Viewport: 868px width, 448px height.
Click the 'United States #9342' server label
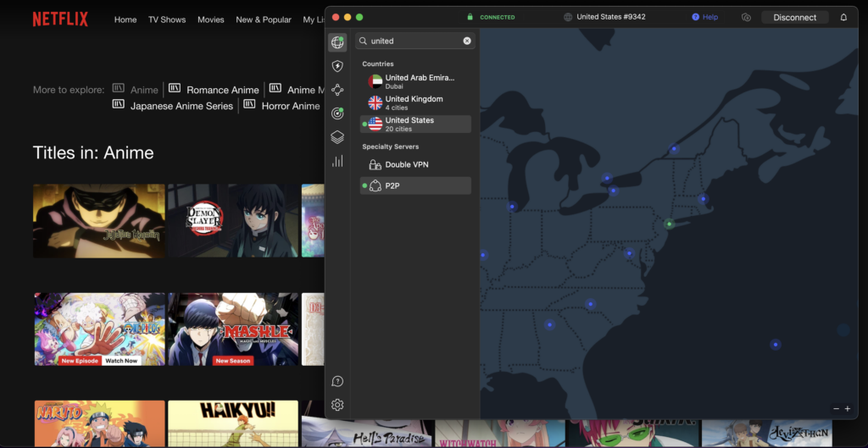610,17
